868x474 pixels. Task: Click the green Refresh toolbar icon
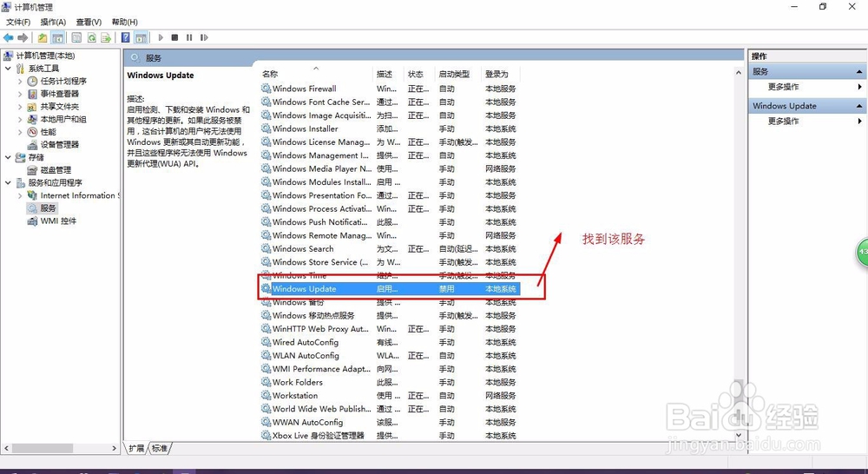pyautogui.click(x=91, y=37)
